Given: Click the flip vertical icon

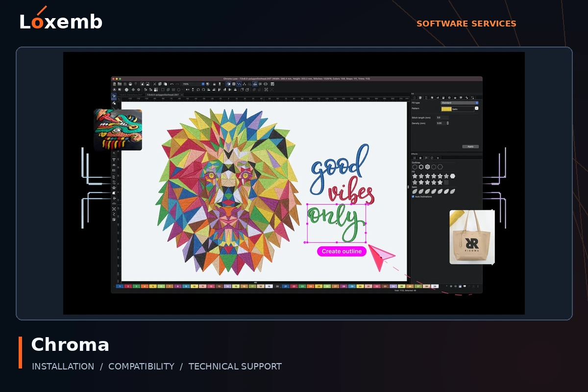Looking at the screenshot, I should [193, 90].
